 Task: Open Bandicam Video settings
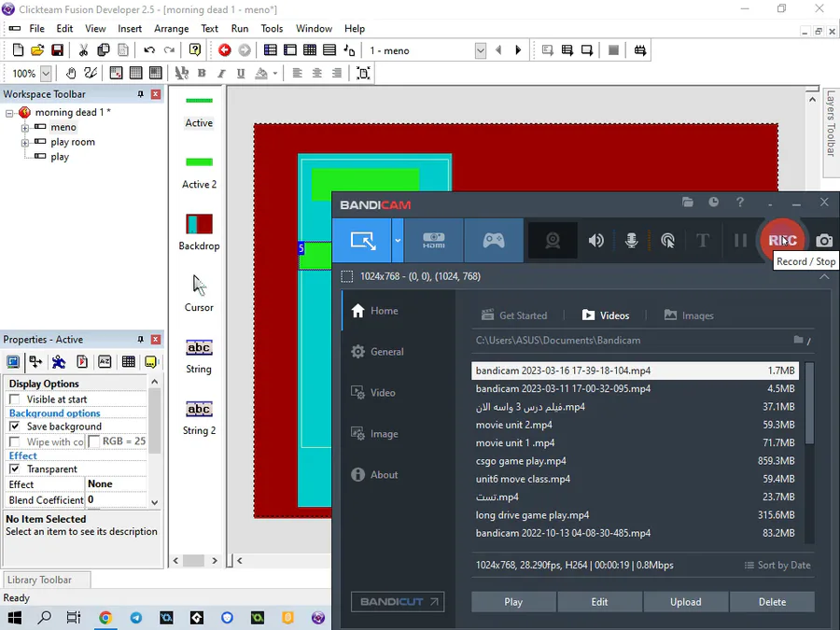click(x=373, y=393)
